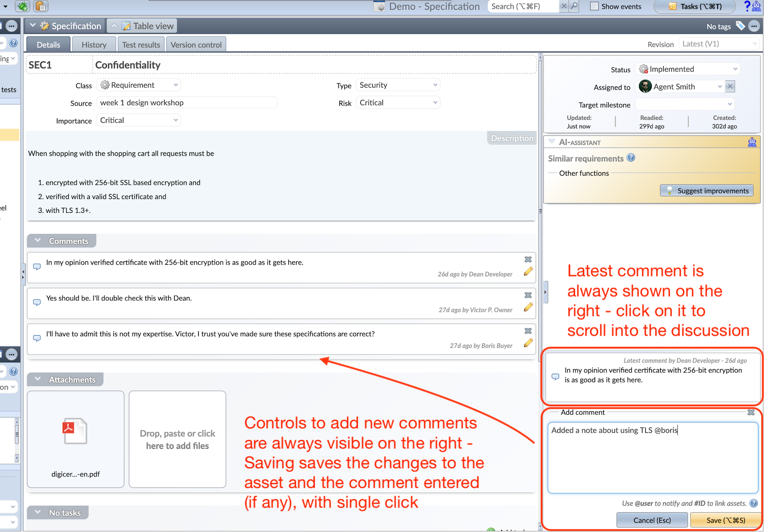Switch to the History tab
Image resolution: width=764 pixels, height=532 pixels.
point(94,45)
